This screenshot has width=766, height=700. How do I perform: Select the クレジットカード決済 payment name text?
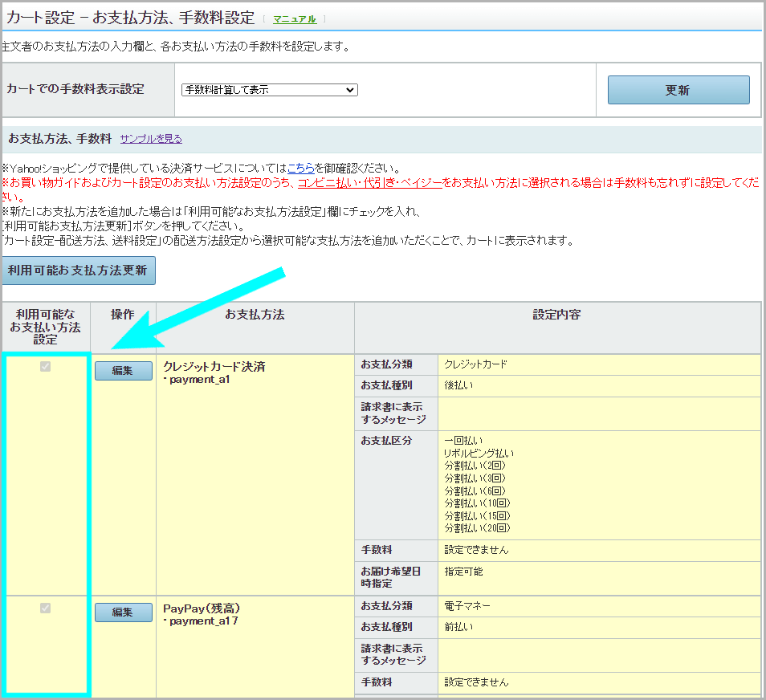tap(214, 366)
